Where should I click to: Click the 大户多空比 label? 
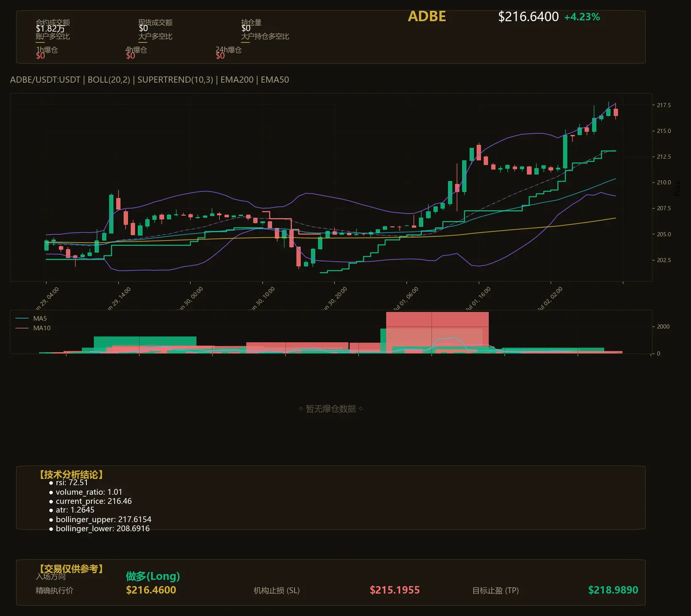[x=155, y=36]
